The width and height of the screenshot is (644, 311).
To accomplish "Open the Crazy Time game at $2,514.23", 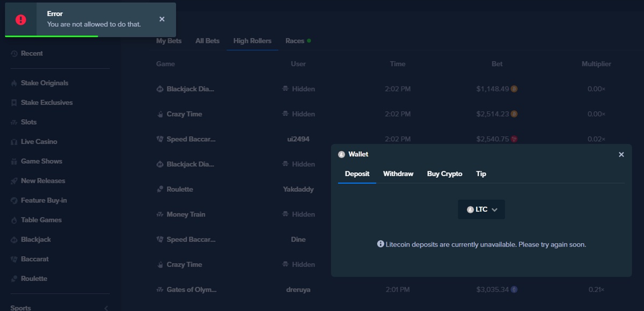I will [x=184, y=114].
